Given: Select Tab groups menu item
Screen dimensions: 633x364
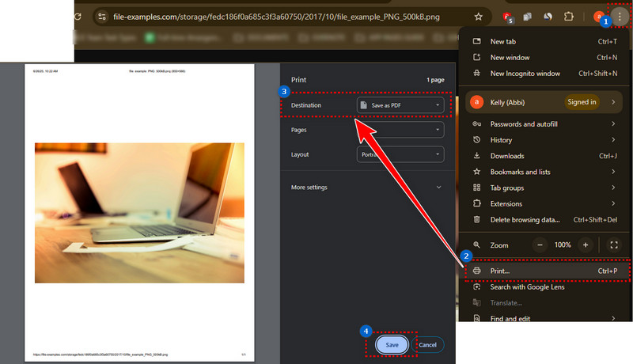Looking at the screenshot, I should (545, 188).
